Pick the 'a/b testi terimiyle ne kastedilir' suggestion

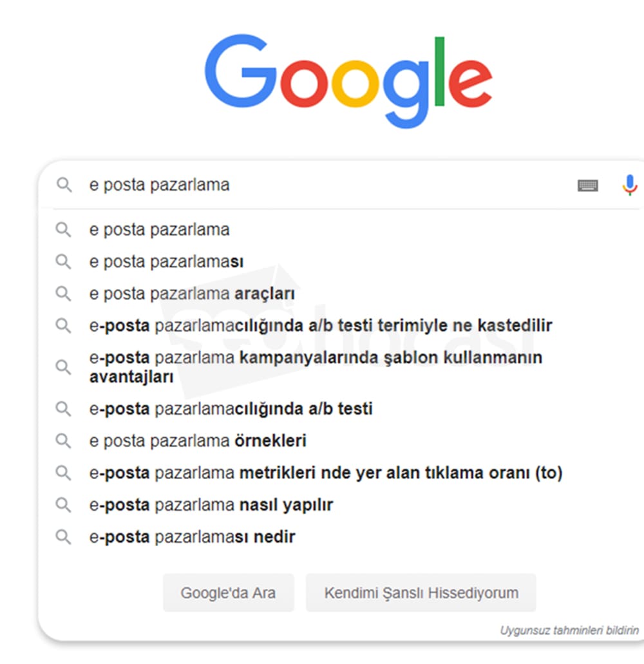(x=320, y=326)
